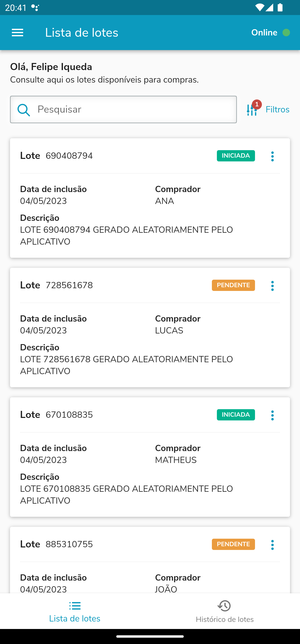Open options for lote 885310755
Image resolution: width=300 pixels, height=644 pixels.
[272, 545]
